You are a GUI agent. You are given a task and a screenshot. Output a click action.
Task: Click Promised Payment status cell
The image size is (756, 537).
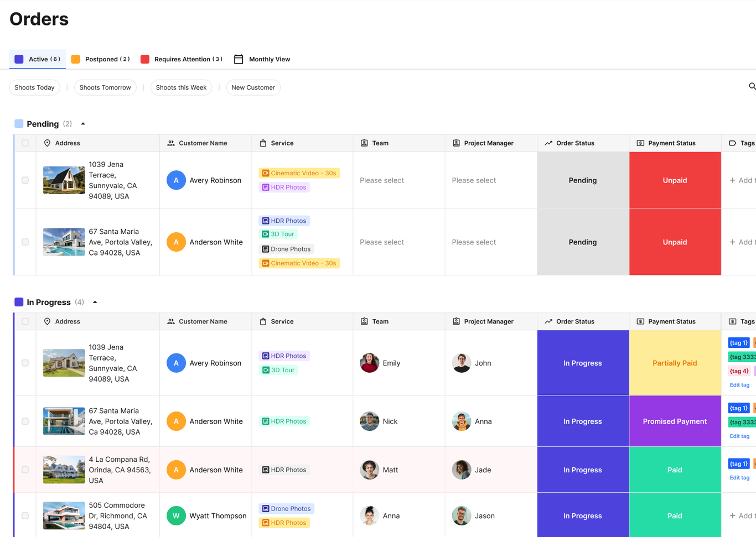(x=675, y=421)
